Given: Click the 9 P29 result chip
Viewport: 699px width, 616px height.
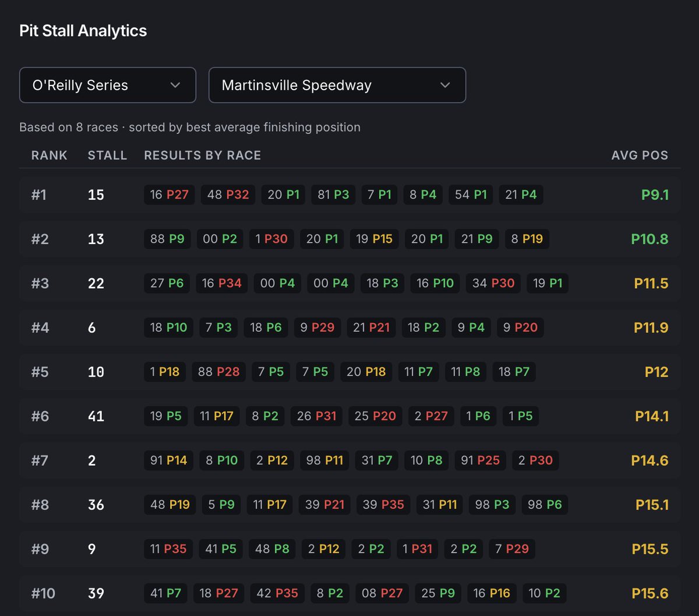Looking at the screenshot, I should (x=317, y=327).
